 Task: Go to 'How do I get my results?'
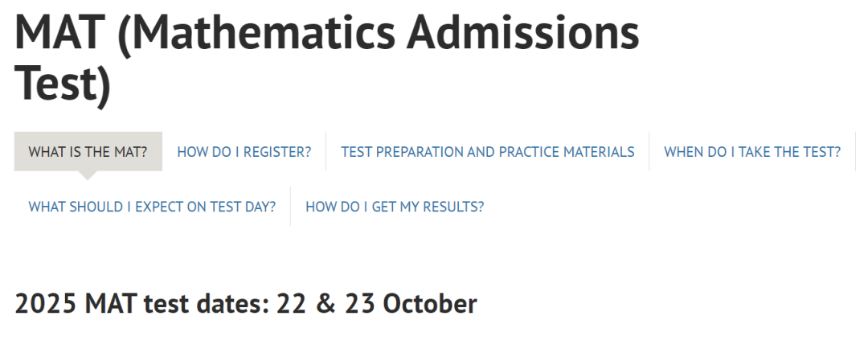click(394, 207)
